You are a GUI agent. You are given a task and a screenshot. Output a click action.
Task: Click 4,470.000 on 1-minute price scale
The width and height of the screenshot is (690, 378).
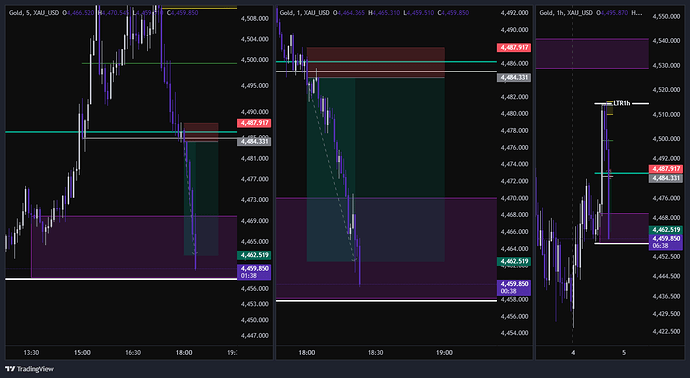tap(514, 198)
